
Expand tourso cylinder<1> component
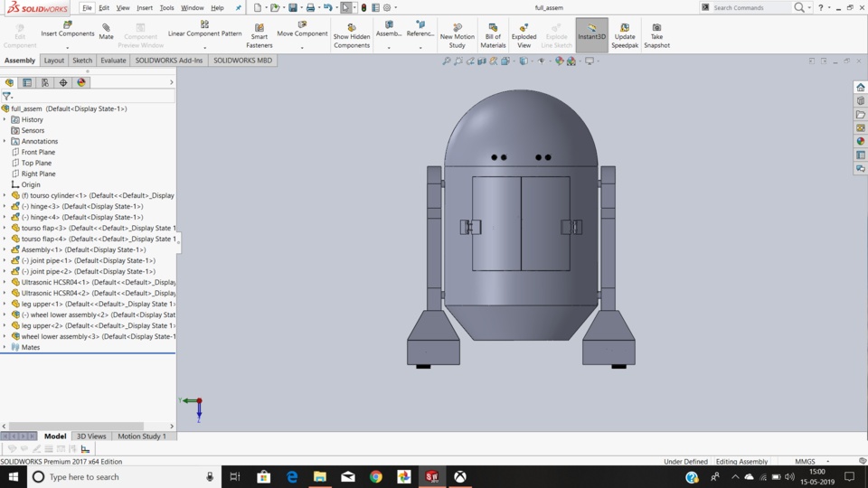[x=5, y=195]
